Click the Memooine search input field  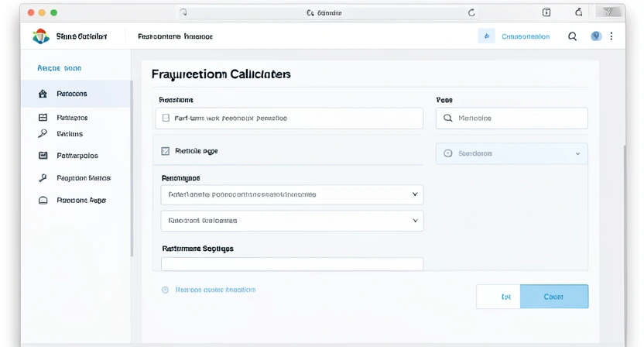point(512,118)
